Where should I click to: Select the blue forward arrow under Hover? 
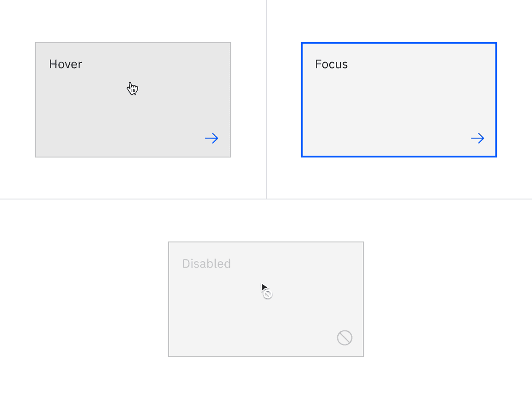click(x=212, y=138)
